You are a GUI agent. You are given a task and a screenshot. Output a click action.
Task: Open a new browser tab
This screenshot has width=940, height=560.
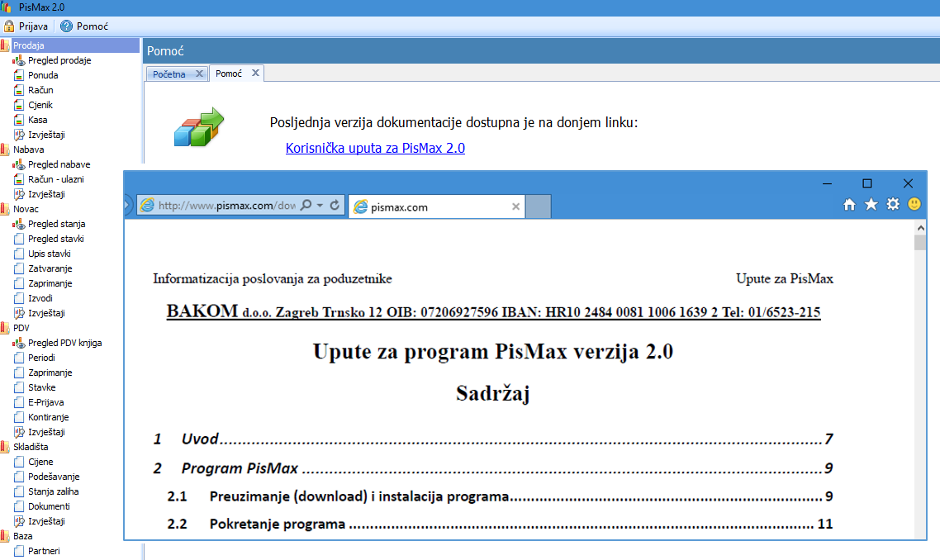[539, 206]
